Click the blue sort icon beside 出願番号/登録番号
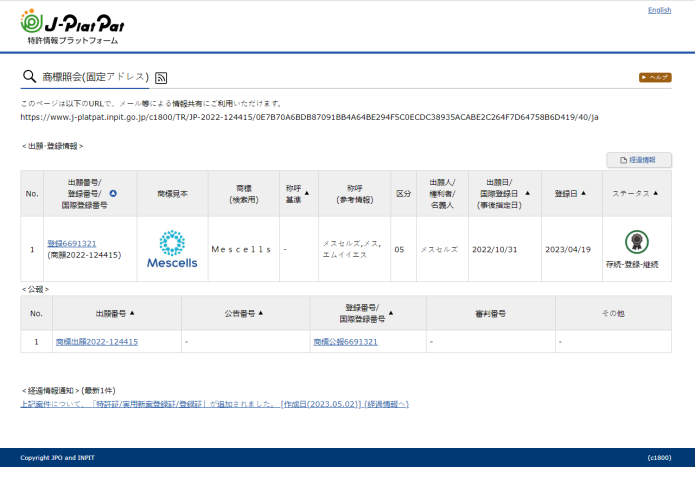The image size is (695, 480). [112, 193]
